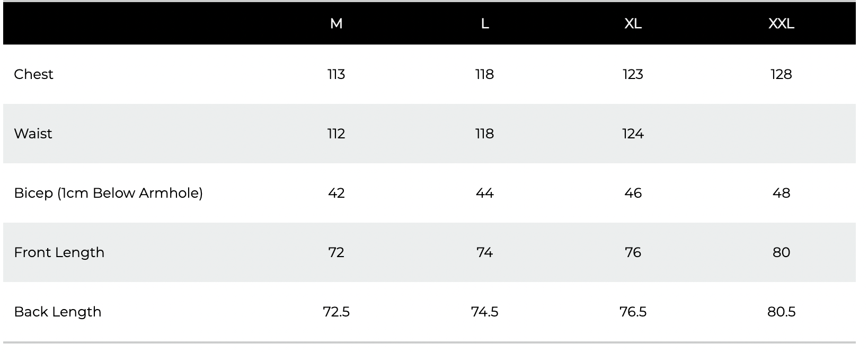Click Front Length value 76 for XL

coord(633,252)
